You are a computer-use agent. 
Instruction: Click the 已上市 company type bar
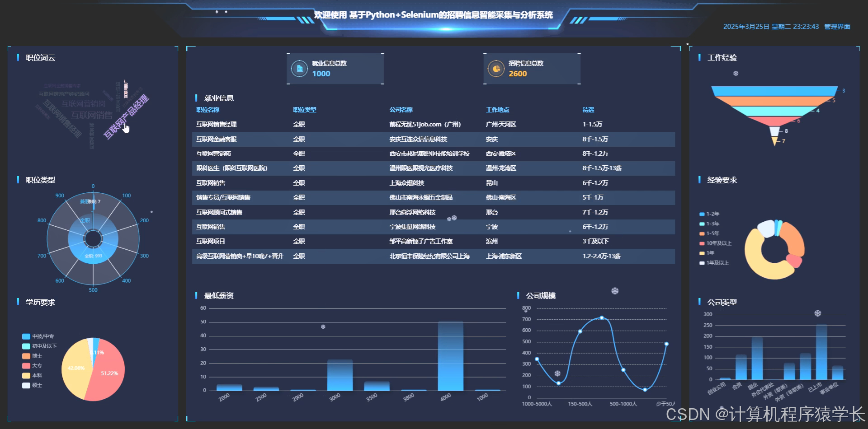tap(821, 352)
